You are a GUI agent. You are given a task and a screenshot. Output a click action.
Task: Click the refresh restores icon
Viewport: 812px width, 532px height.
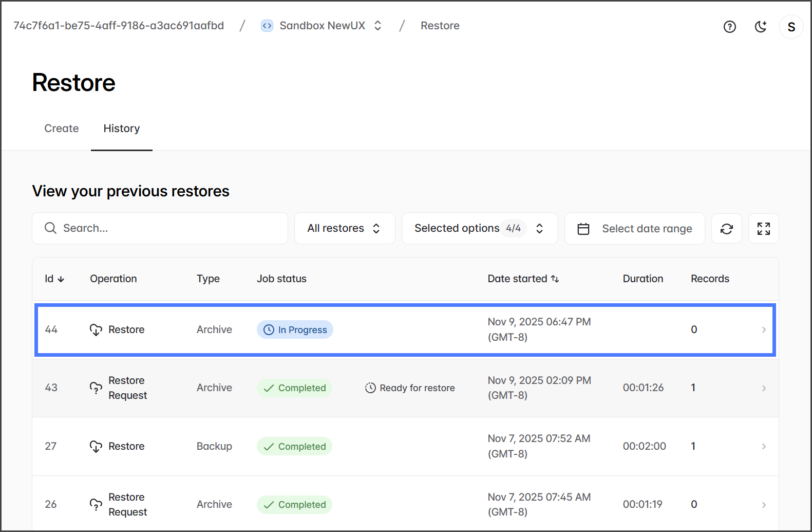[x=726, y=229]
